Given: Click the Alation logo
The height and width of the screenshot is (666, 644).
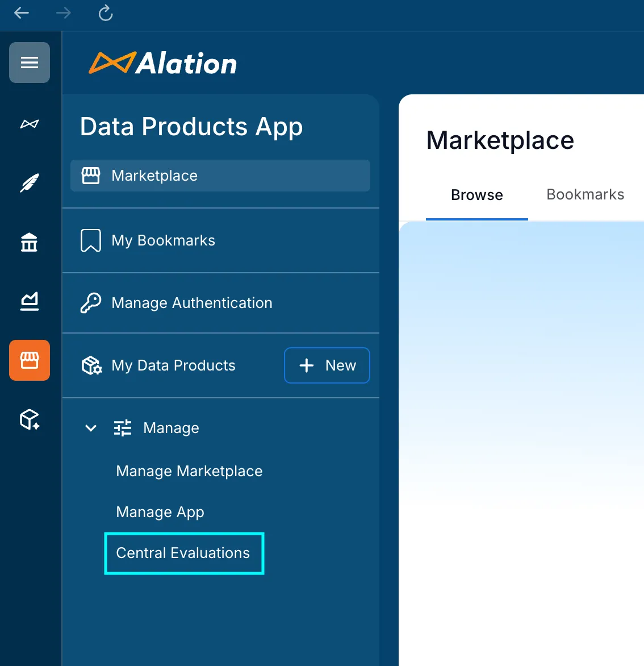Looking at the screenshot, I should [x=163, y=63].
